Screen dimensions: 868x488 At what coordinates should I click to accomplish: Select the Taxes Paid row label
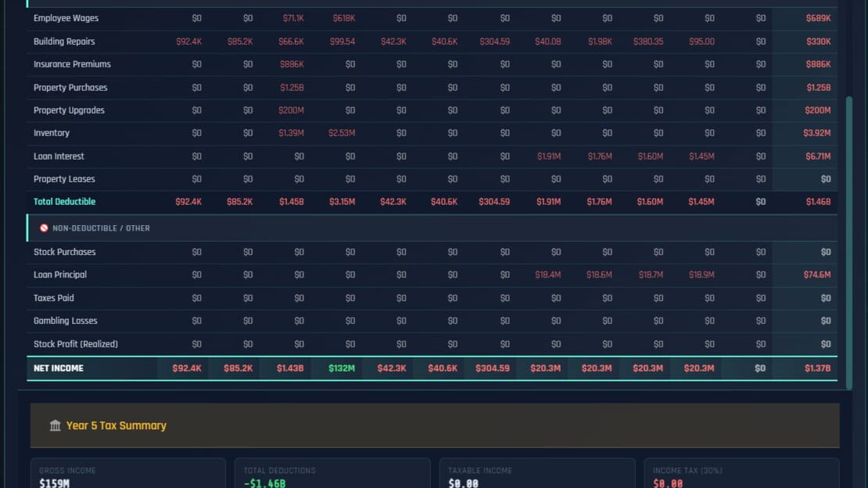click(x=54, y=298)
